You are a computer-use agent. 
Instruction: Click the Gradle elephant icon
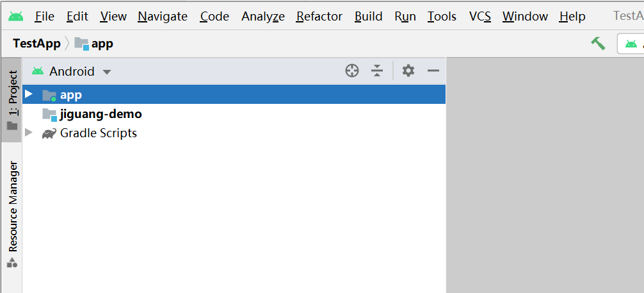(49, 133)
